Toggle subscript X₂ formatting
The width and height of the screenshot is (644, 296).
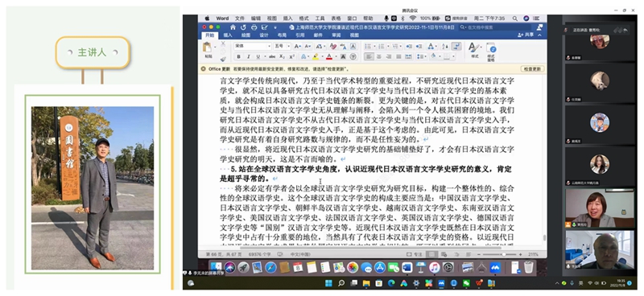point(283,56)
